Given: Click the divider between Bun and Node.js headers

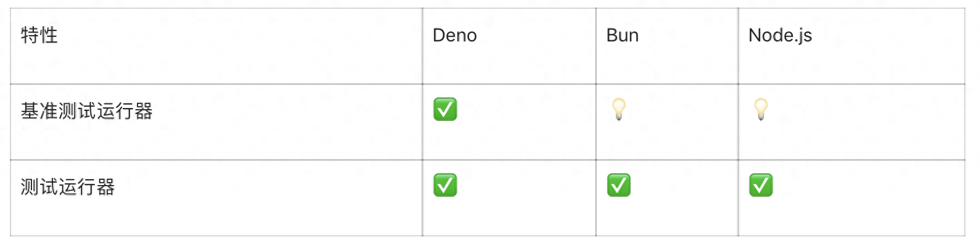Looking at the screenshot, I should 738,46.
